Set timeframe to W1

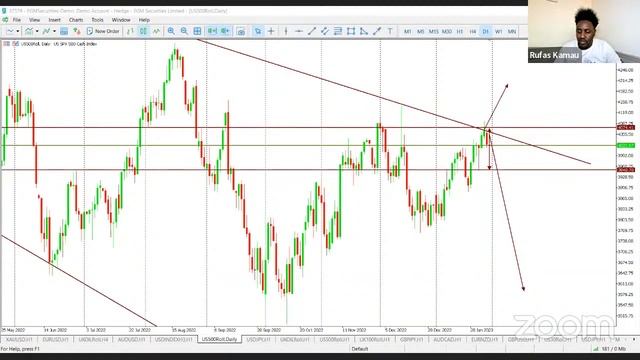click(x=499, y=31)
